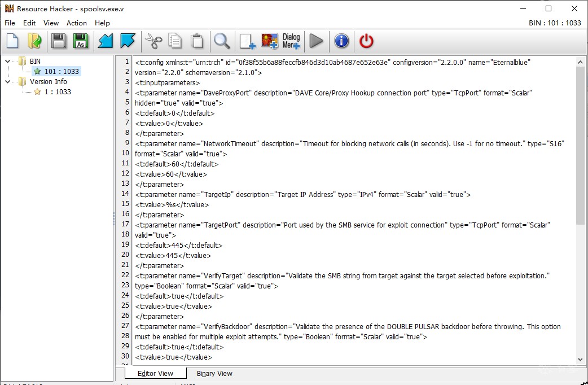This screenshot has width=588, height=385.
Task: Click the '<t:value>%s</t:value>' line
Action: [x=172, y=204]
